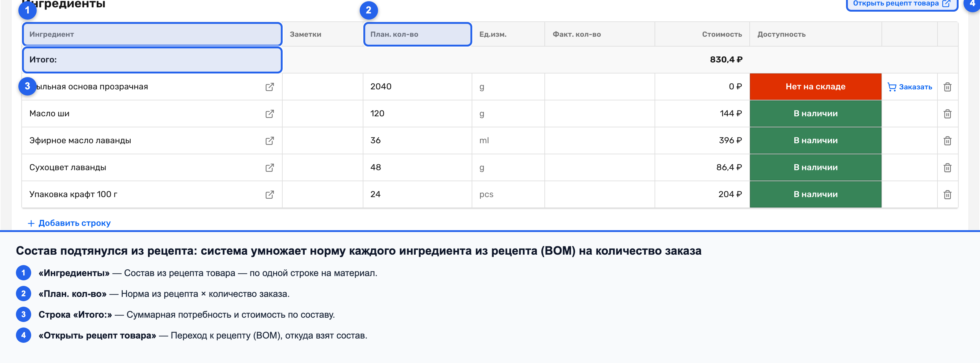The height and width of the screenshot is (363, 980).
Task: Select Эфирное масло лаванды ingredient name
Action: (80, 140)
